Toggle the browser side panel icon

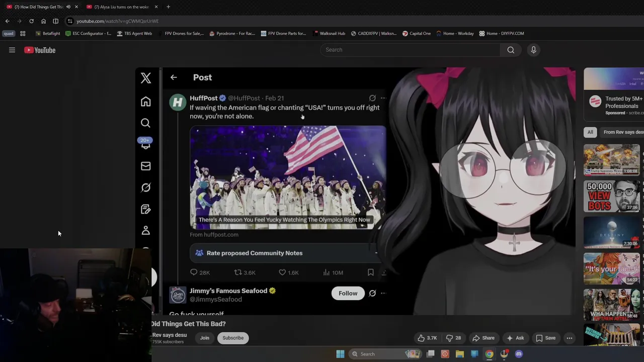[x=55, y=21]
